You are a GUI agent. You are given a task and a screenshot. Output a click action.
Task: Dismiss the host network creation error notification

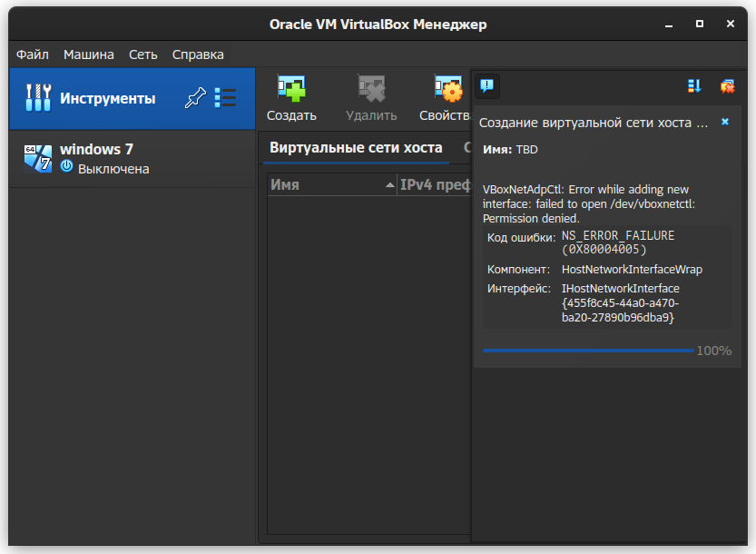tap(725, 122)
